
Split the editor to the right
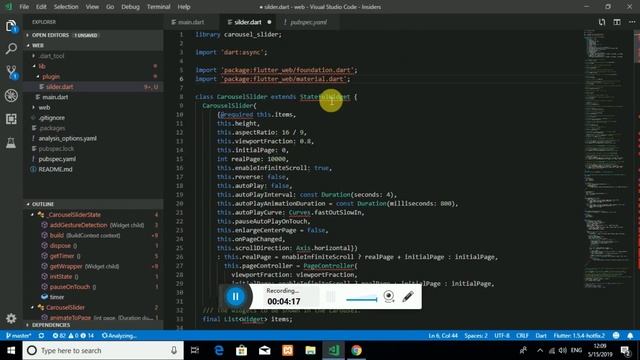click(x=617, y=22)
